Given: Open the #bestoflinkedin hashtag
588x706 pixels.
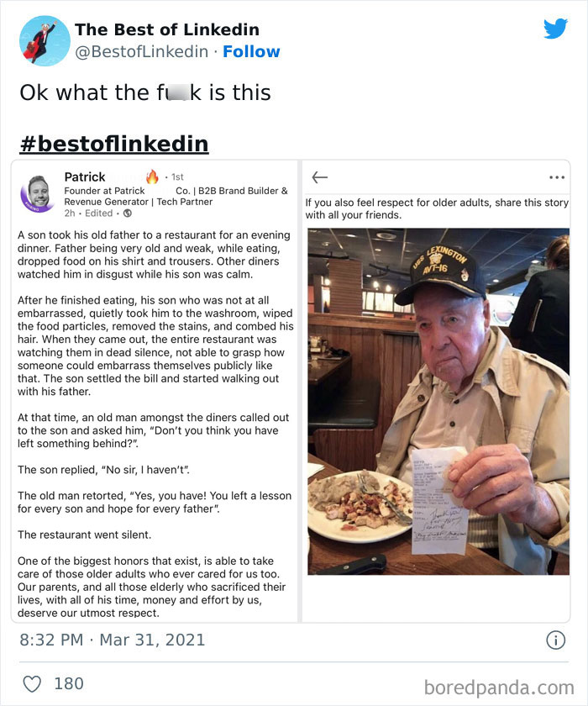Looking at the screenshot, I should (114, 143).
